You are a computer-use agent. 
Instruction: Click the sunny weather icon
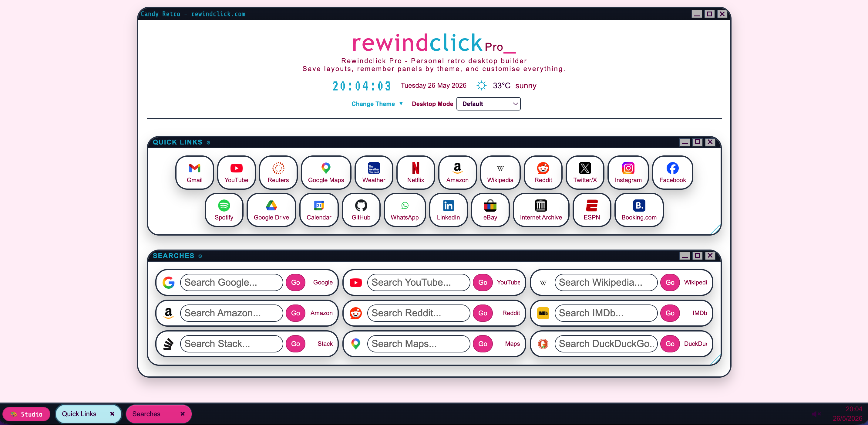(x=482, y=86)
